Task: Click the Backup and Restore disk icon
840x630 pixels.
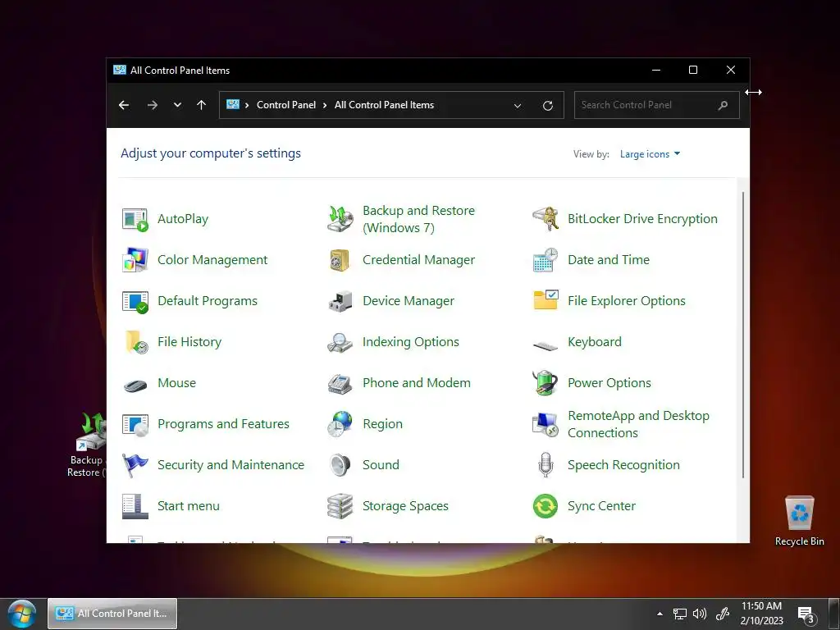Action: pyautogui.click(x=340, y=219)
